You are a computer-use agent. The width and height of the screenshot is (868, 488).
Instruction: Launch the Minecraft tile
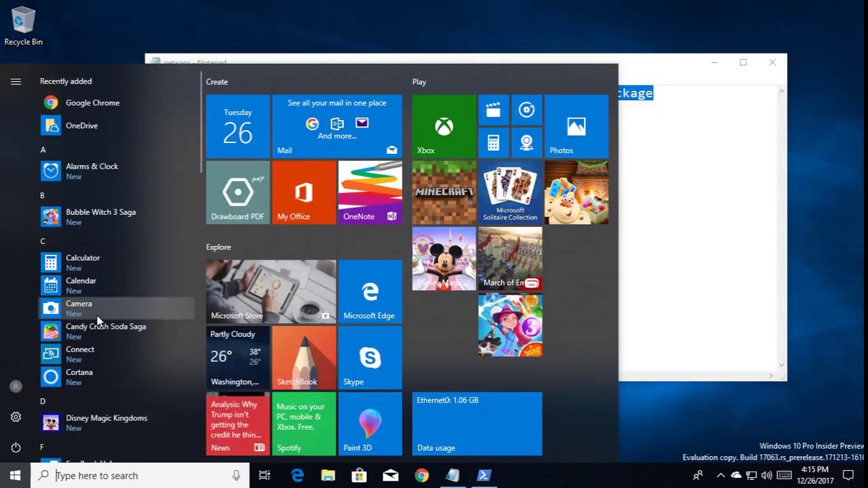click(x=444, y=192)
